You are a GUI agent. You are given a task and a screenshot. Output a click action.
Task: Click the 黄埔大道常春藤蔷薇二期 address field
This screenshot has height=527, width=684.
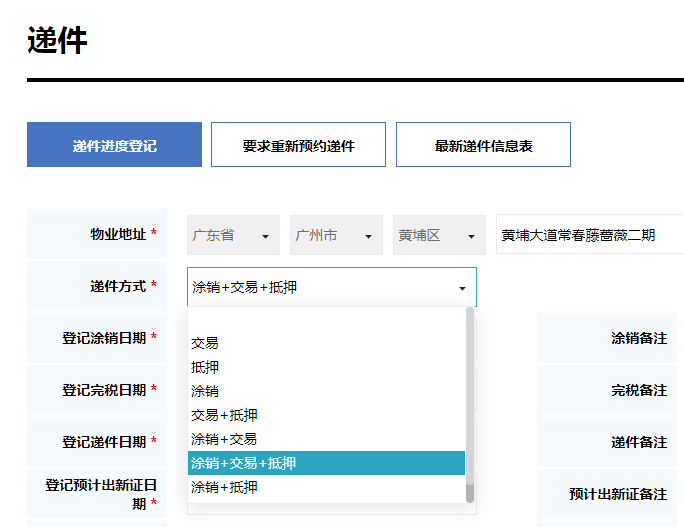point(590,234)
